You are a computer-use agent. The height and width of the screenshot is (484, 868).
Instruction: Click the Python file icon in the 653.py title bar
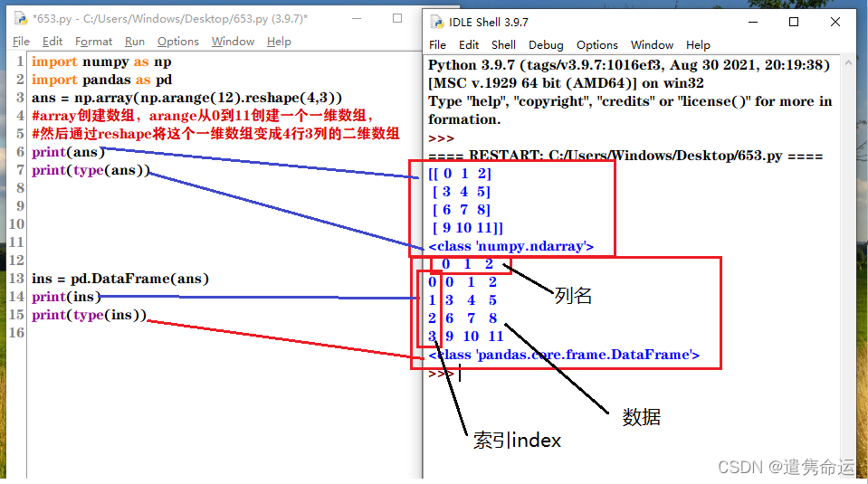click(x=21, y=18)
